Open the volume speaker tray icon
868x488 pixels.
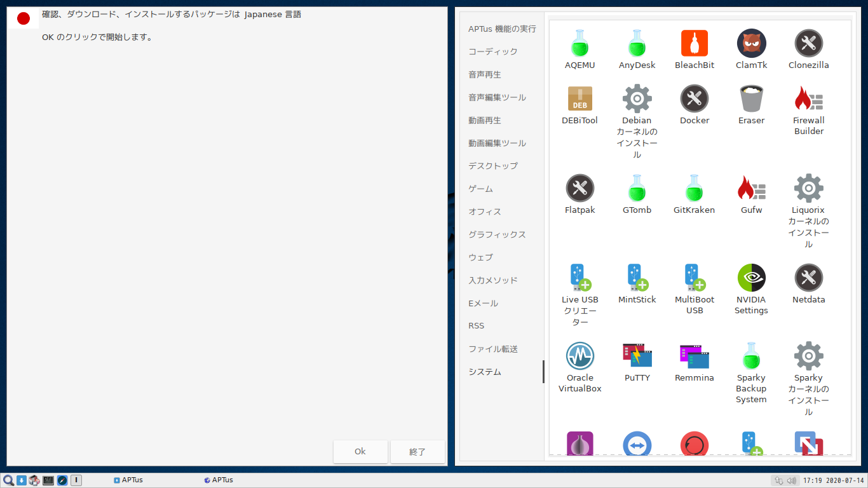coord(791,480)
